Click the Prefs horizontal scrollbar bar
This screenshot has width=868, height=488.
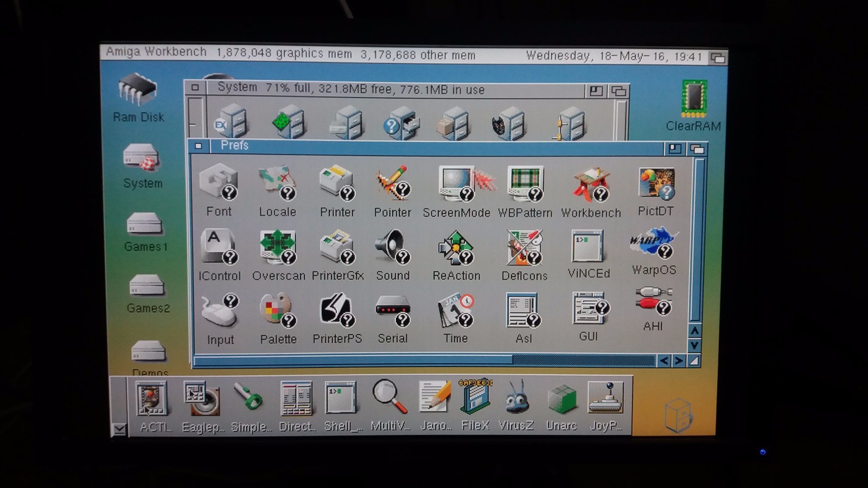(353, 360)
